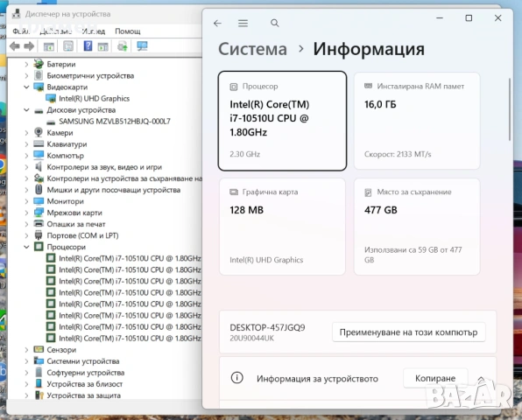
Task: Select the Монитори tree item
Action: pyautogui.click(x=65, y=201)
